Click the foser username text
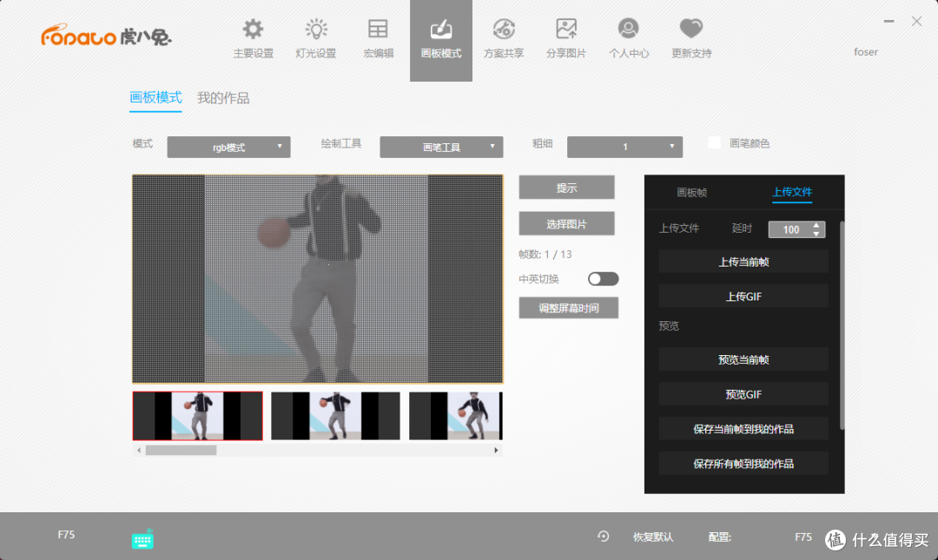938x560 pixels. point(866,52)
